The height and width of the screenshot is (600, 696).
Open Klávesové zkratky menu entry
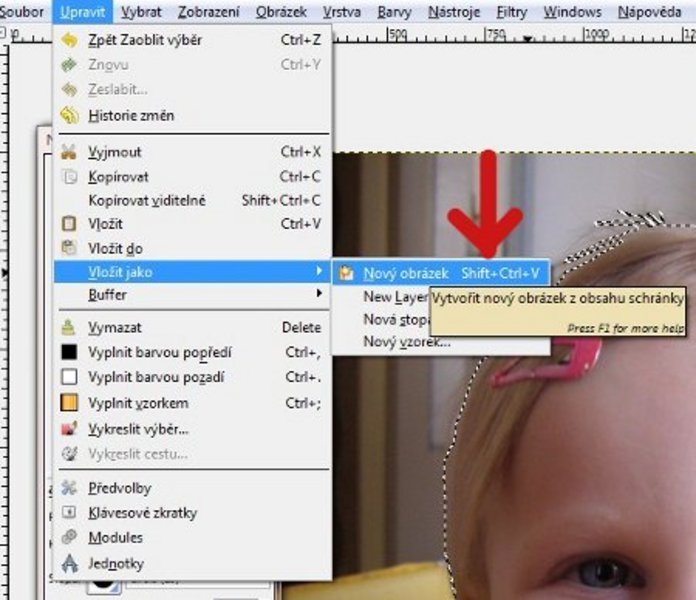[x=192, y=513]
